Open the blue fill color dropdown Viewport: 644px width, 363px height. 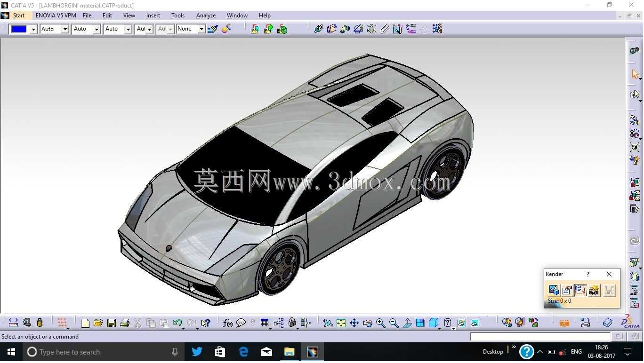(33, 29)
